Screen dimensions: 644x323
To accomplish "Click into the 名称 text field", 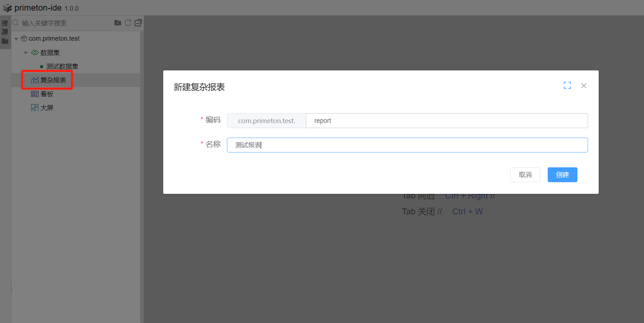I will point(407,145).
